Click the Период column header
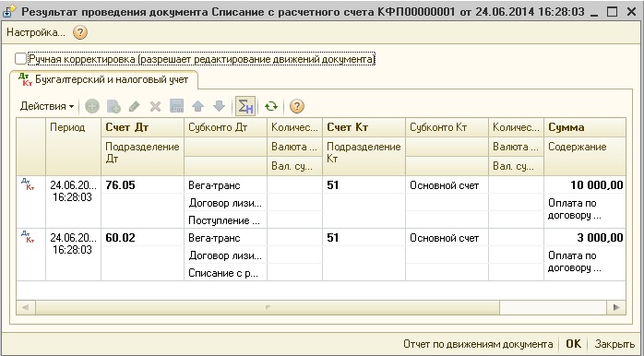This screenshot has width=644, height=356. (x=73, y=147)
